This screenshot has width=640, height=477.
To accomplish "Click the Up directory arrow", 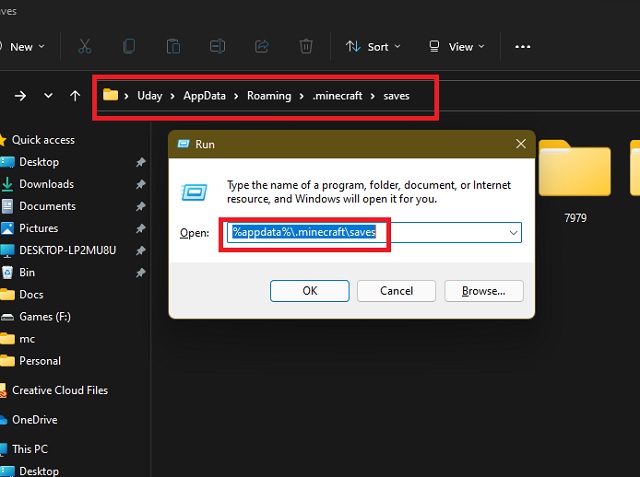I will pyautogui.click(x=75, y=96).
